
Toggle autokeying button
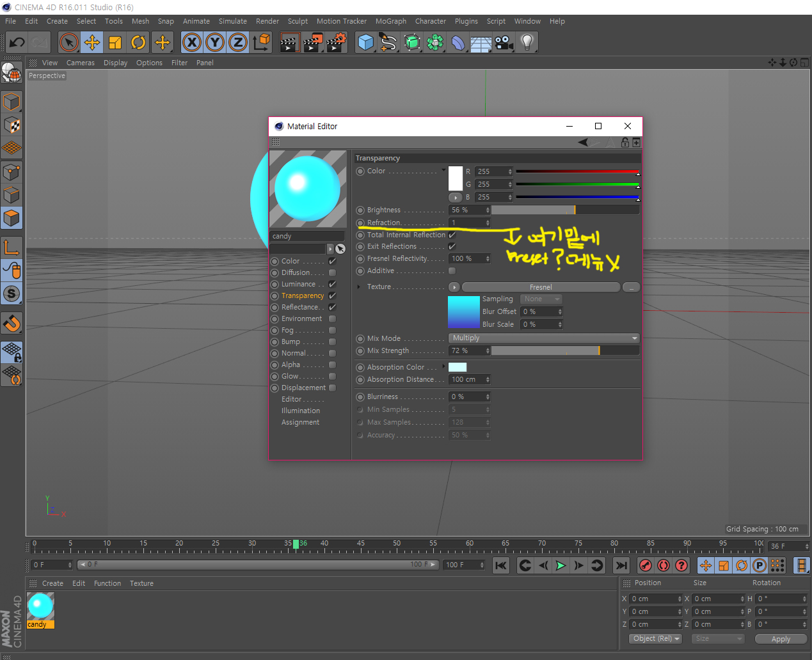click(664, 565)
